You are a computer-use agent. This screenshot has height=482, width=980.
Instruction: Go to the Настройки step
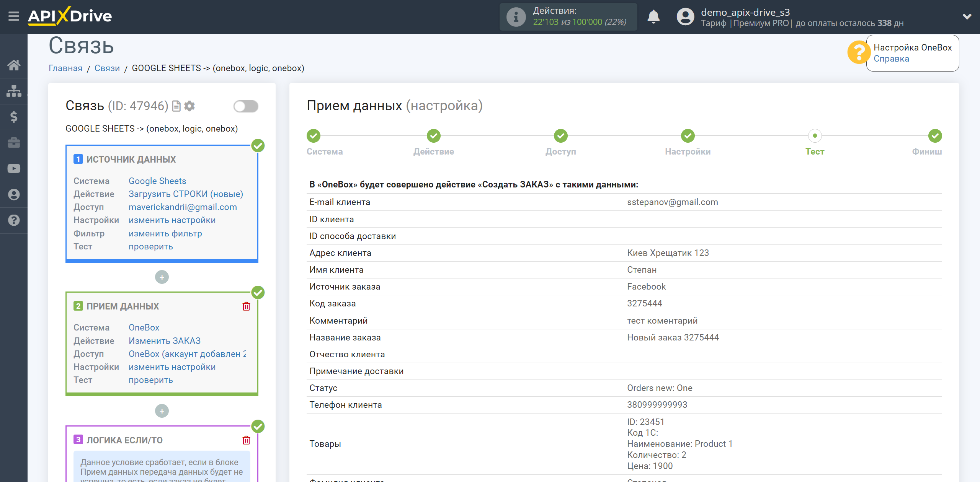(x=688, y=136)
